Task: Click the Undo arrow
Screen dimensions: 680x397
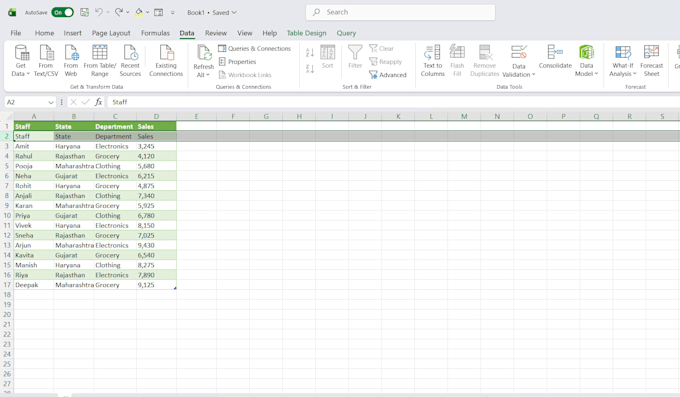Action: [x=99, y=12]
